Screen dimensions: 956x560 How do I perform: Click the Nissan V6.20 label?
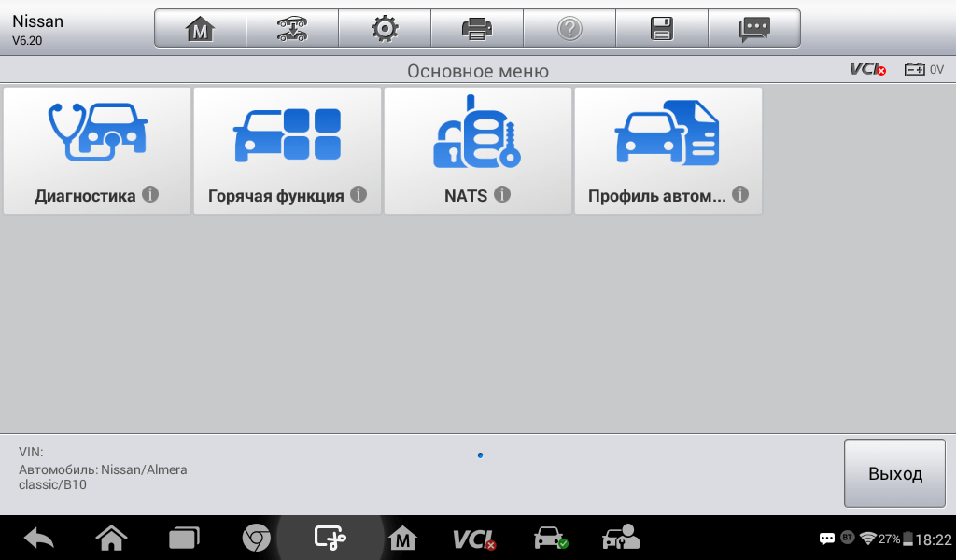37,30
